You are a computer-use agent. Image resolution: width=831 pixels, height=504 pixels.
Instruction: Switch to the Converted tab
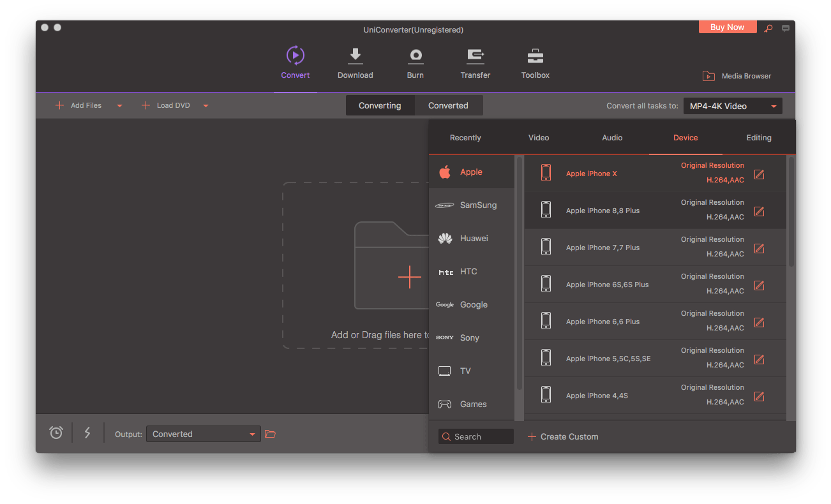[x=448, y=105]
